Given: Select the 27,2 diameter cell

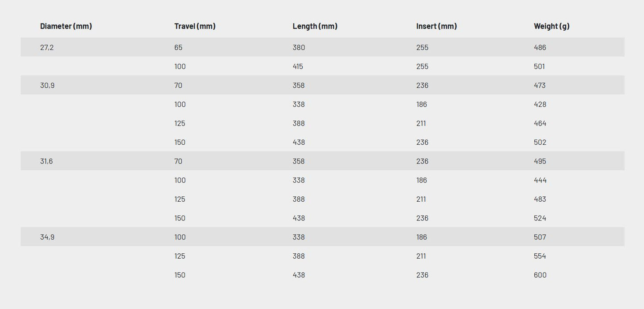Looking at the screenshot, I should pyautogui.click(x=47, y=48).
